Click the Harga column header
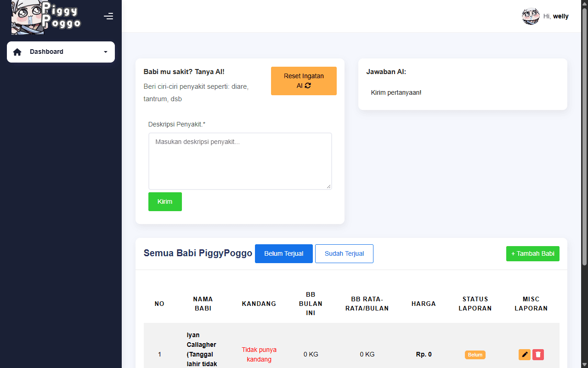Viewport: 588px width, 368px height. [424, 304]
